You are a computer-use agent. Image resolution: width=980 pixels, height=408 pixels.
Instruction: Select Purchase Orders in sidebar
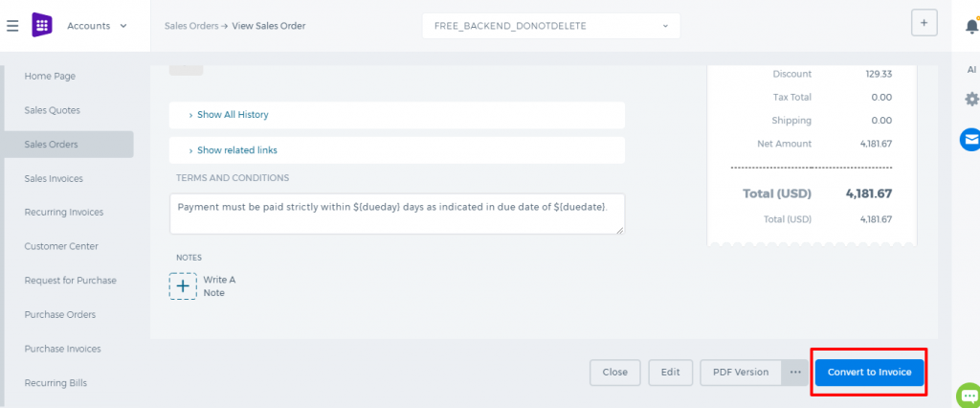pos(60,315)
